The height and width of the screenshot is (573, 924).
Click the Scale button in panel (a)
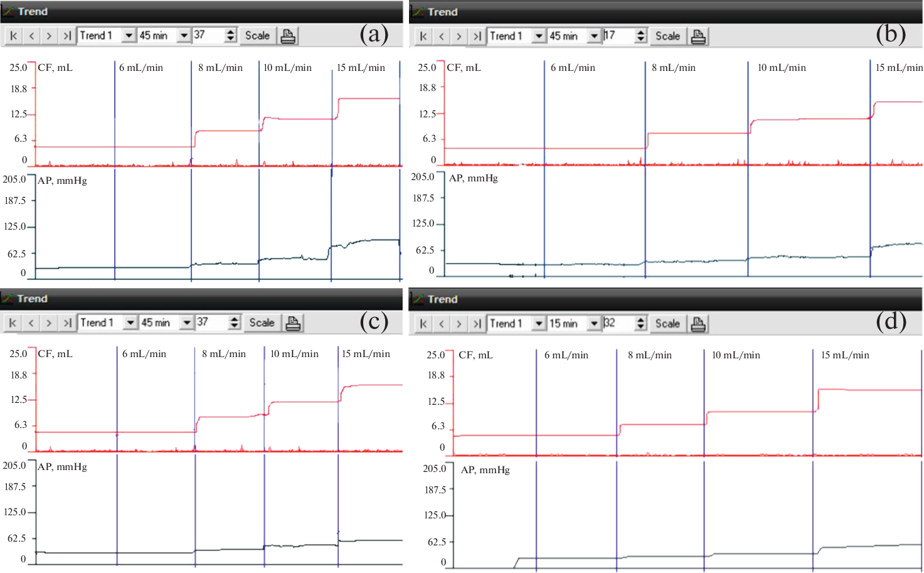click(257, 36)
